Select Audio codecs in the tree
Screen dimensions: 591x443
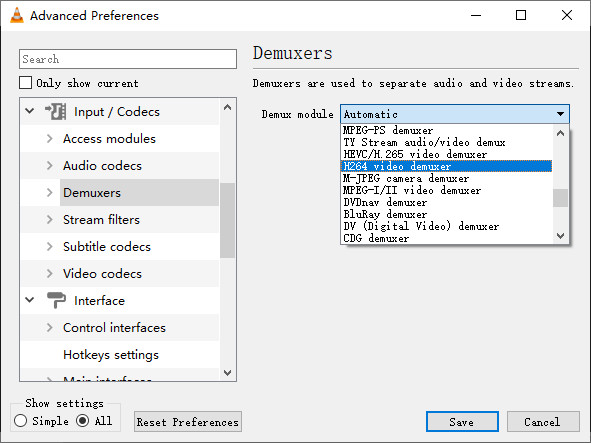click(102, 166)
